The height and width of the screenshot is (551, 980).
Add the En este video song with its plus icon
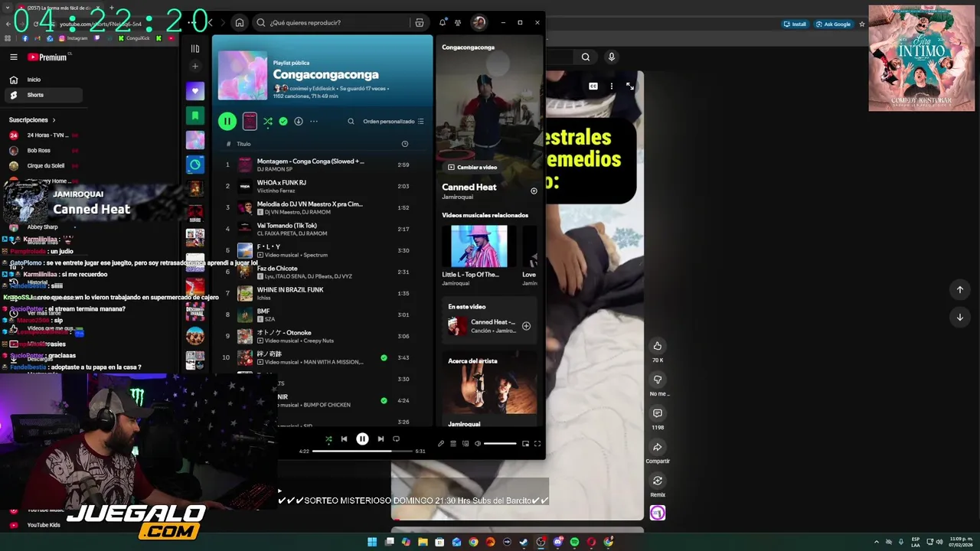[x=526, y=326]
